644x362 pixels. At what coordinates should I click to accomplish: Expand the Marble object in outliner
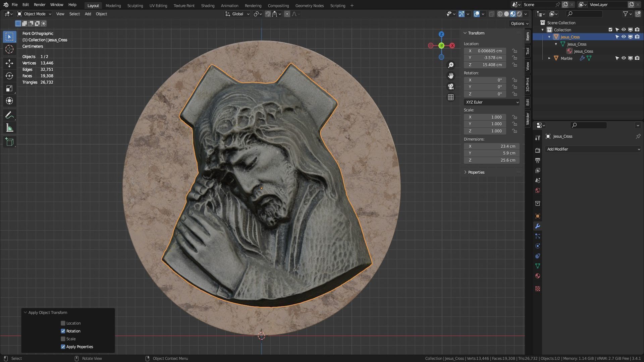(549, 58)
